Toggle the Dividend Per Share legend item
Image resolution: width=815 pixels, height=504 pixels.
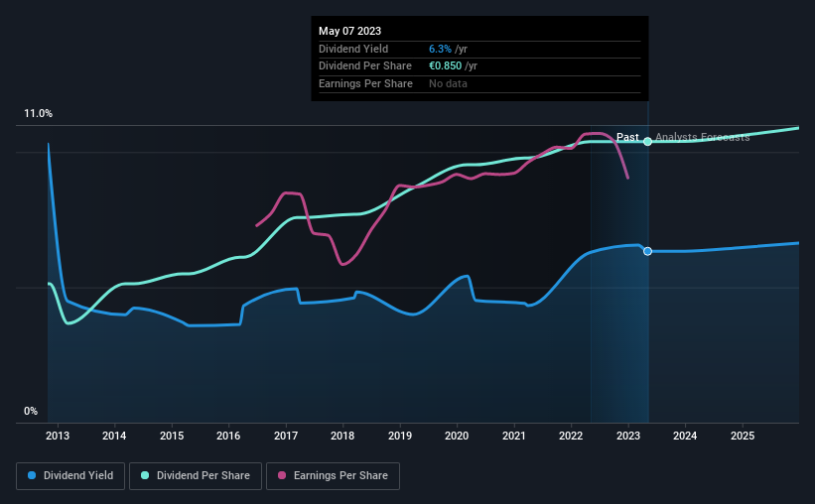tap(196, 476)
